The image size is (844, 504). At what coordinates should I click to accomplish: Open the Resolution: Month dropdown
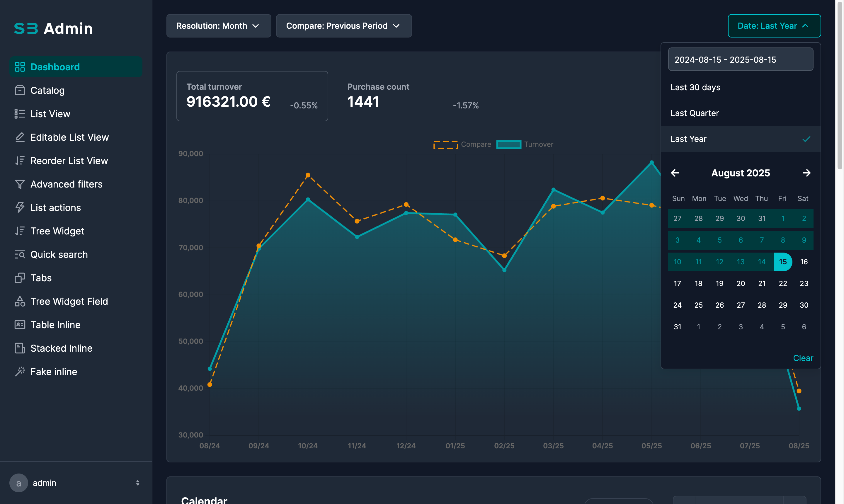tap(218, 26)
